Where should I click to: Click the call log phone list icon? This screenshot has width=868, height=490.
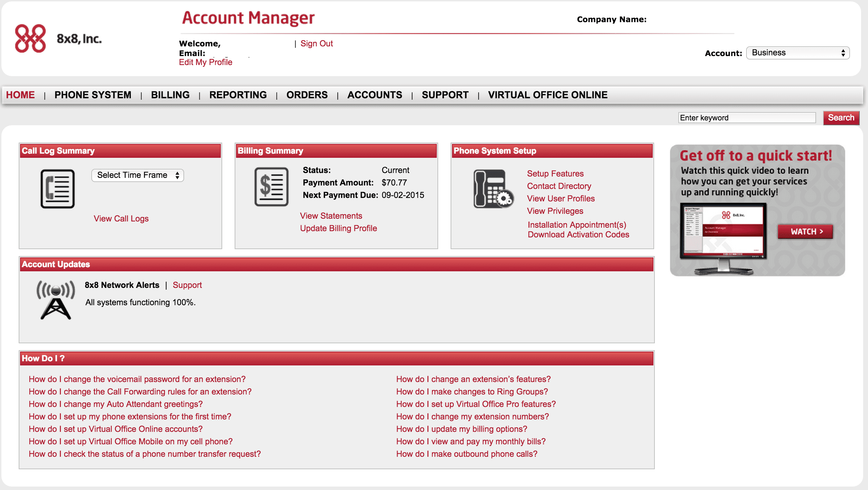57,189
